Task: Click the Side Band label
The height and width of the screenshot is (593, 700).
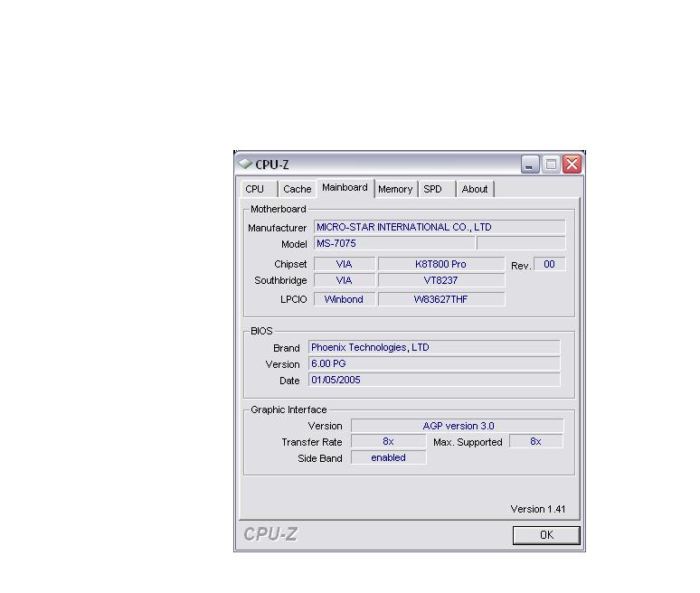Action: (x=319, y=458)
